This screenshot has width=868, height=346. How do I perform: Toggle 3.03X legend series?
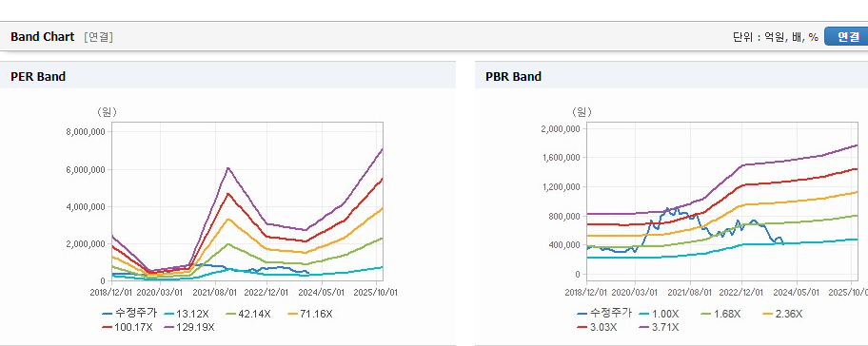[598, 327]
